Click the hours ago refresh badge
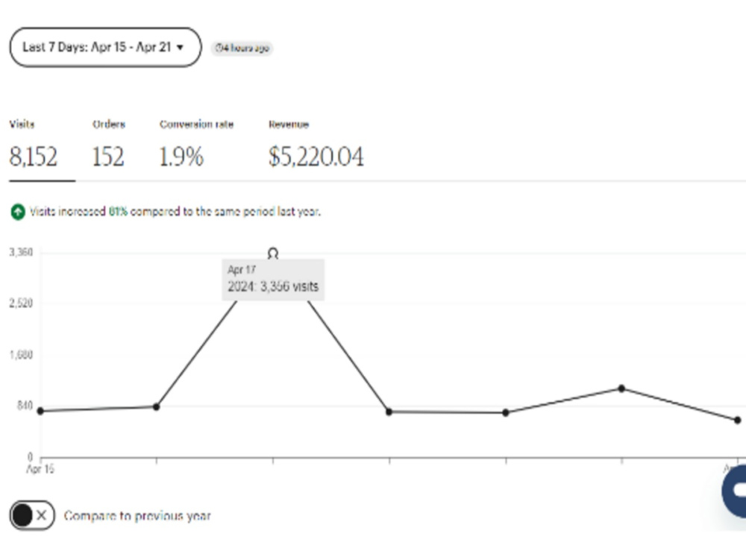 [x=242, y=48]
